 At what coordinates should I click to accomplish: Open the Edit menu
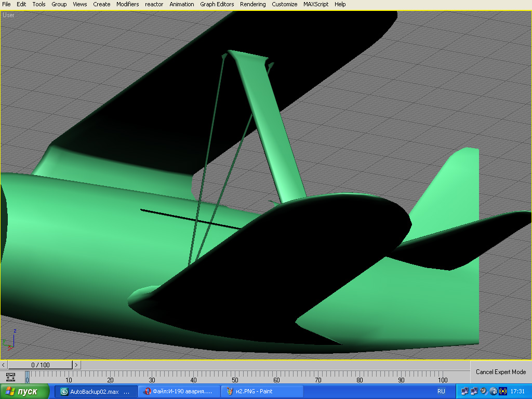pyautogui.click(x=21, y=4)
